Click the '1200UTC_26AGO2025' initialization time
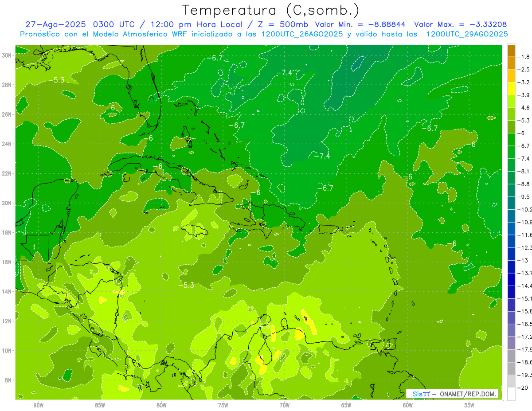532x411 pixels. pos(302,34)
